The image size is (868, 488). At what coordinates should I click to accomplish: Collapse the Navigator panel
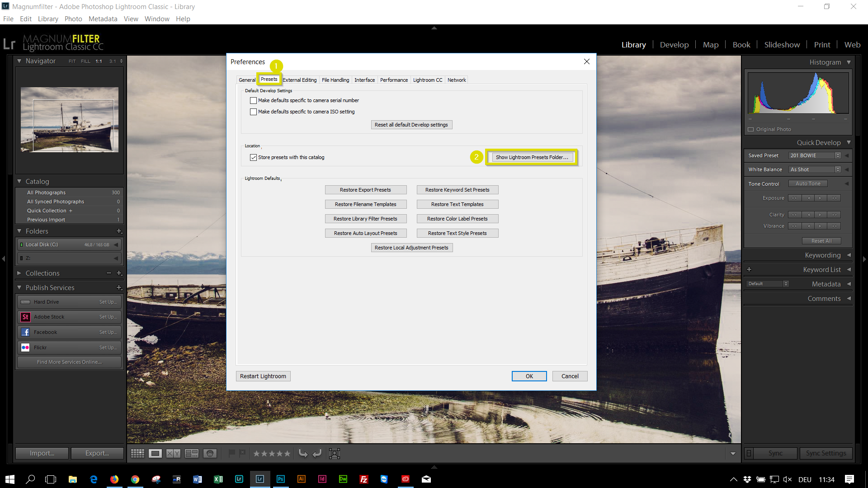19,61
